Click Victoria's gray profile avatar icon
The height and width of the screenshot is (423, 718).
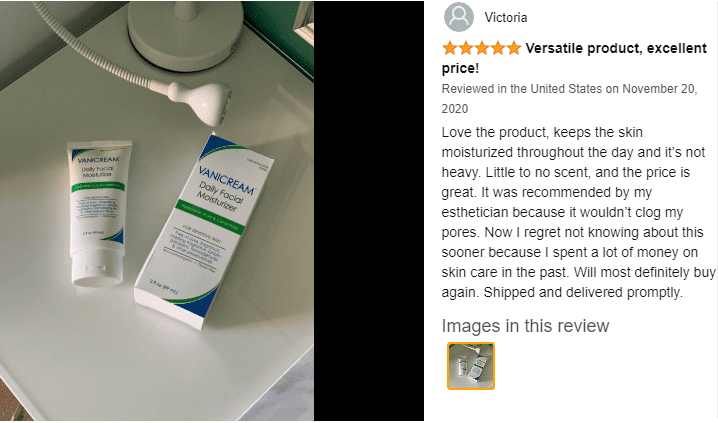459,17
